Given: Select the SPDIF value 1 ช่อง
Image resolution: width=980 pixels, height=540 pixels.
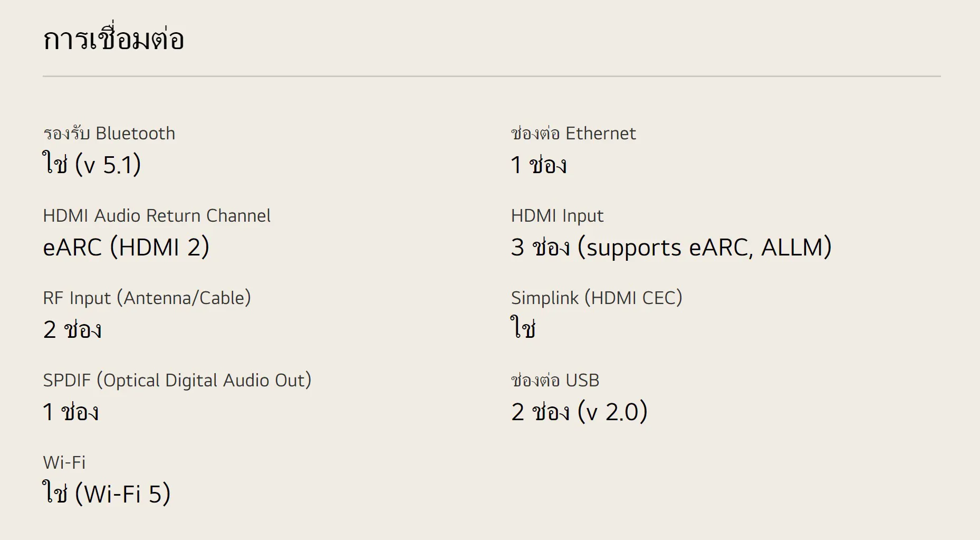Looking at the screenshot, I should pos(71,412).
